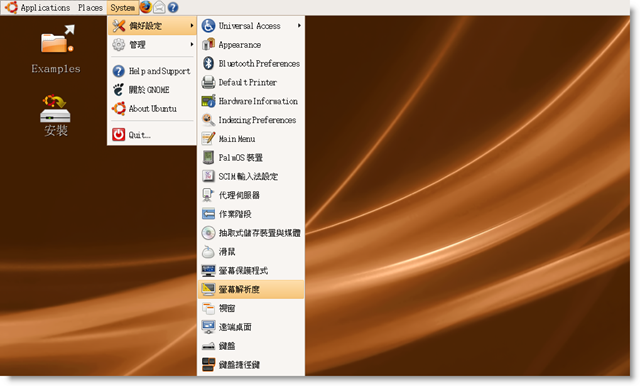The image size is (640, 386).
Task: Choose 關於 GNOME menu entry
Action: tap(152, 90)
